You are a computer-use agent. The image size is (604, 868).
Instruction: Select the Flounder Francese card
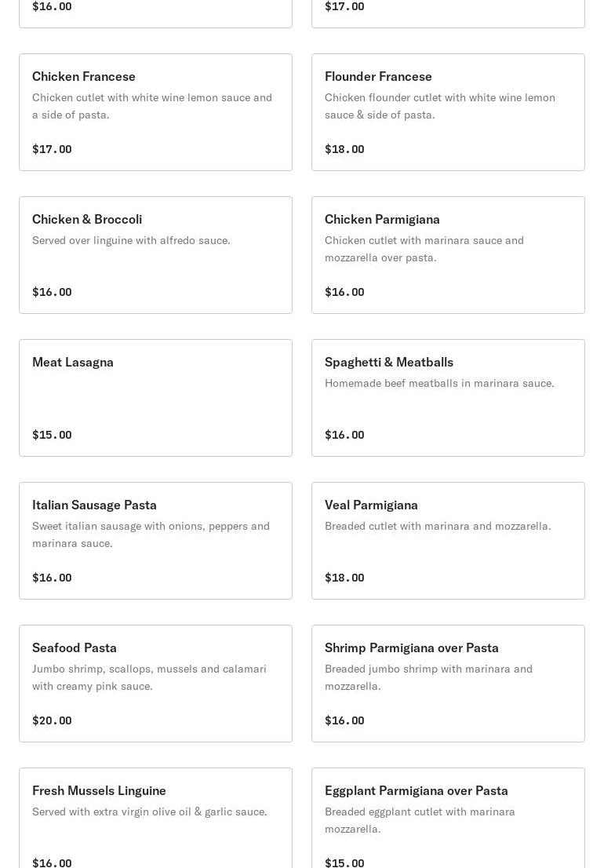tap(448, 112)
